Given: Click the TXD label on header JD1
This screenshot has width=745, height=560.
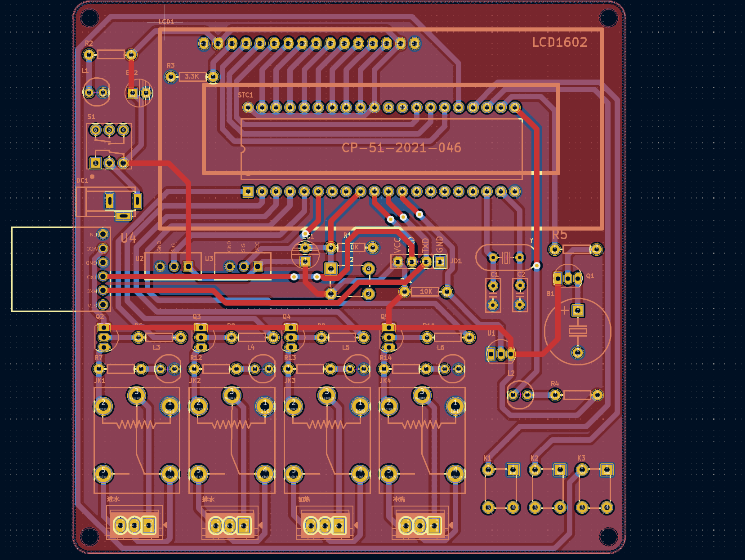Looking at the screenshot, I should [x=425, y=245].
